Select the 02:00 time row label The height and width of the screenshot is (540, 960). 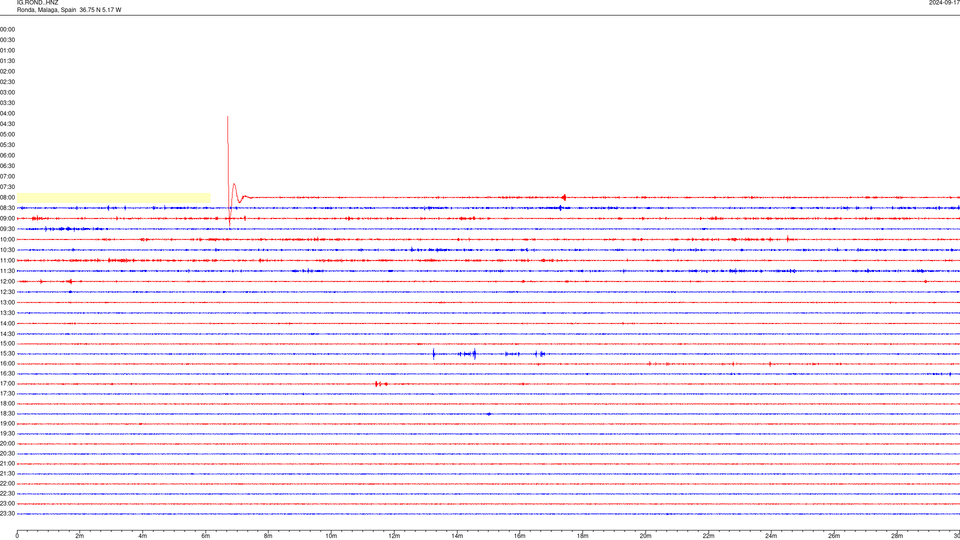pos(7,71)
